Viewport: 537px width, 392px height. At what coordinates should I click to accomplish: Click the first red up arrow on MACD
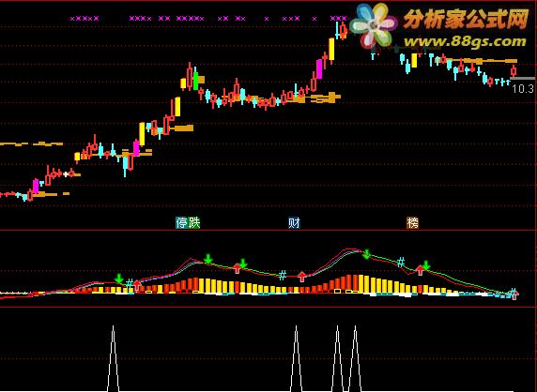(137, 284)
